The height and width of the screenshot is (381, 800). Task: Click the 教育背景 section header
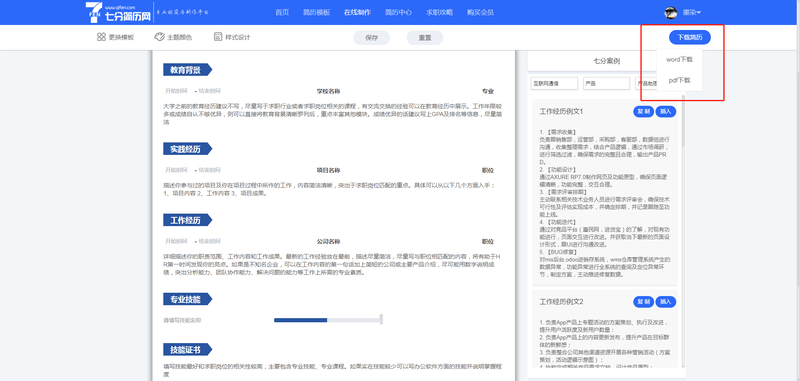tap(187, 70)
